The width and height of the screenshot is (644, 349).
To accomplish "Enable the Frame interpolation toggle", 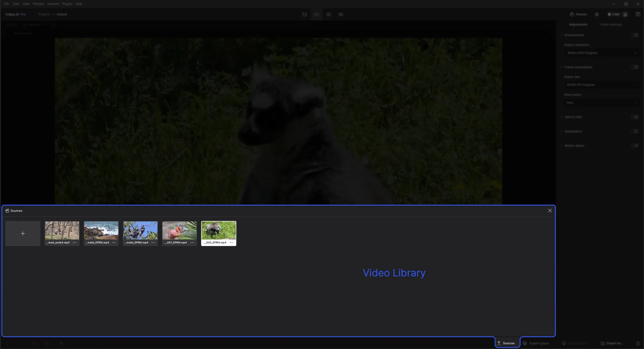I will click(x=635, y=67).
